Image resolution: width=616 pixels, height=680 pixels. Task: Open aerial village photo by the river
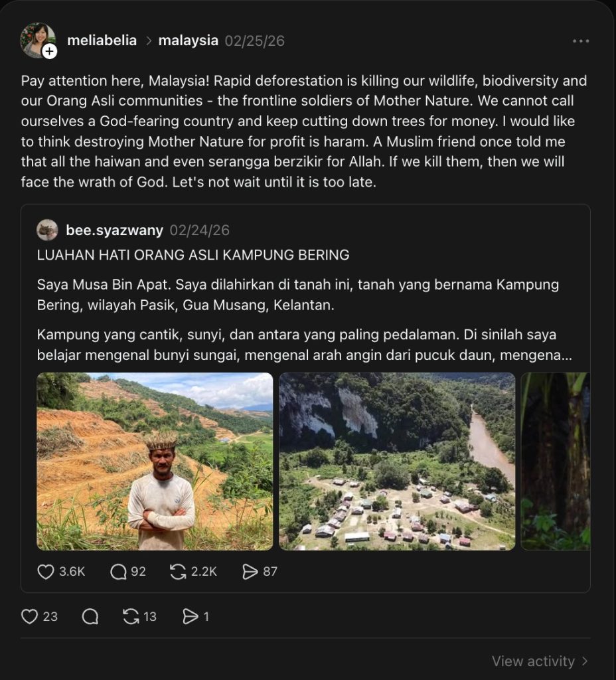(397, 462)
